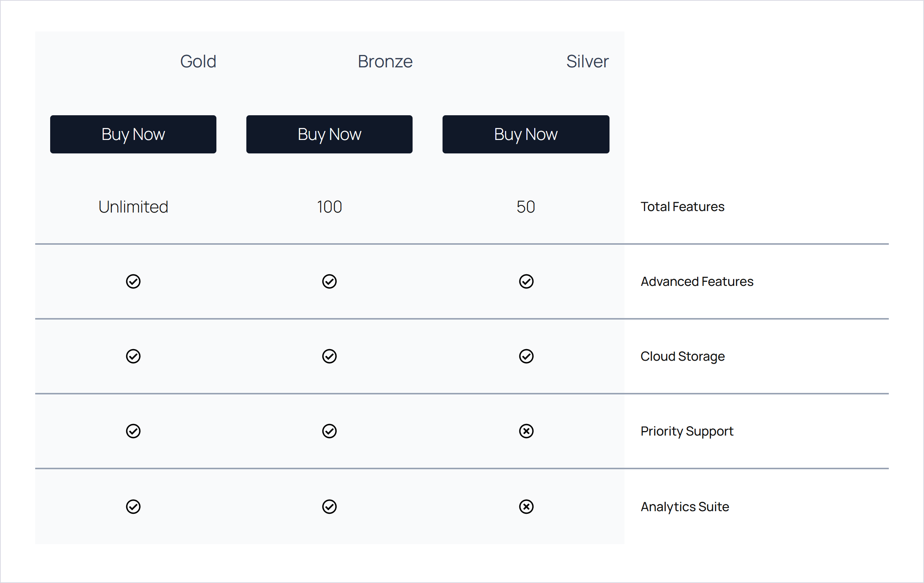The height and width of the screenshot is (583, 924).
Task: Click the Bronze check icon for Priority Support
Action: [329, 431]
